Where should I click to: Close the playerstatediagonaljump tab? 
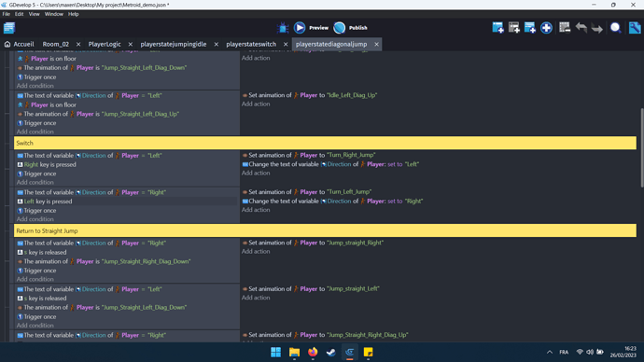376,44
